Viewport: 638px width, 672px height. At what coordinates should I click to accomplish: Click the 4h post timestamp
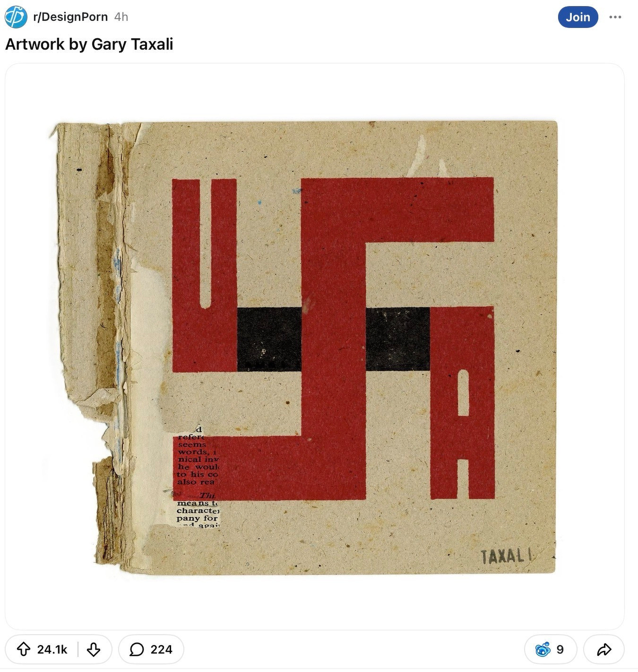[121, 17]
